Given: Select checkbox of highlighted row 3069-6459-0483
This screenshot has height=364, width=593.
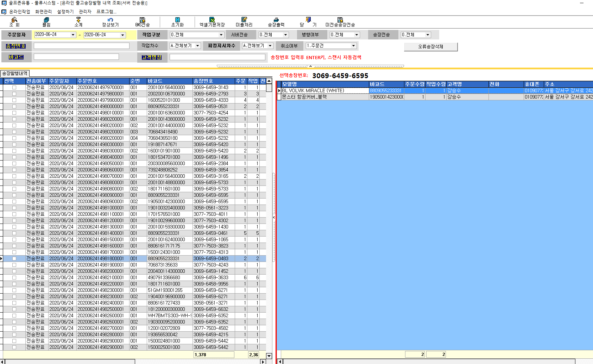Looking at the screenshot, I should click(14, 259).
